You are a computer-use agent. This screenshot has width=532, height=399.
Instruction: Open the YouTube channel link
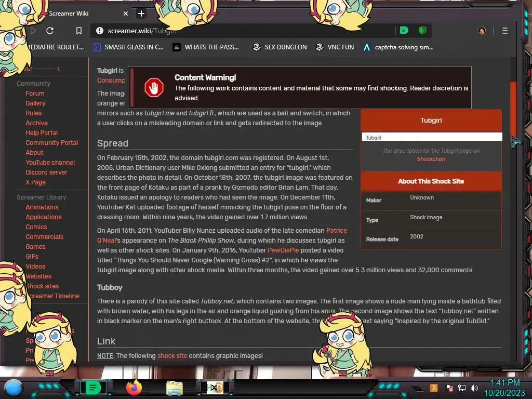[50, 162]
